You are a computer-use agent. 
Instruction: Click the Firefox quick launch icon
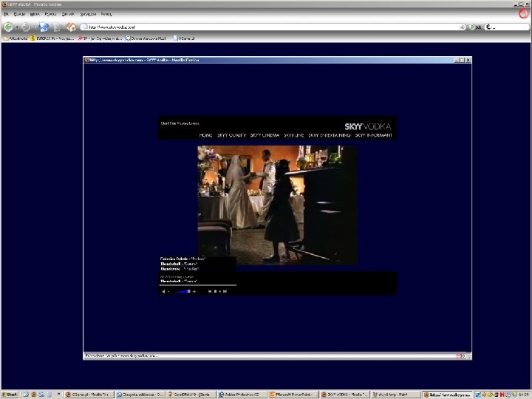33,395
